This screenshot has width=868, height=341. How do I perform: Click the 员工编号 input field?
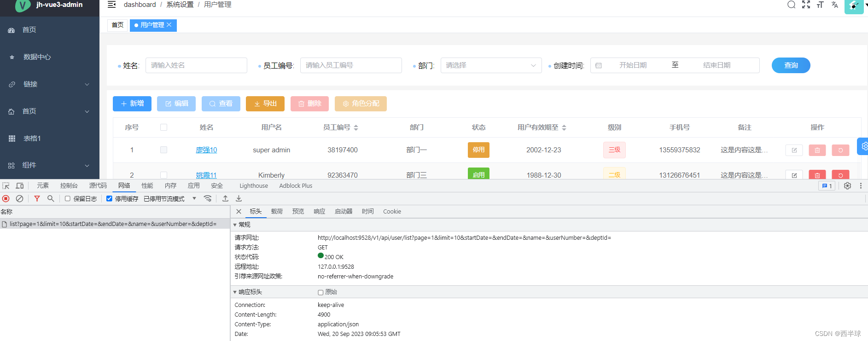pos(351,65)
